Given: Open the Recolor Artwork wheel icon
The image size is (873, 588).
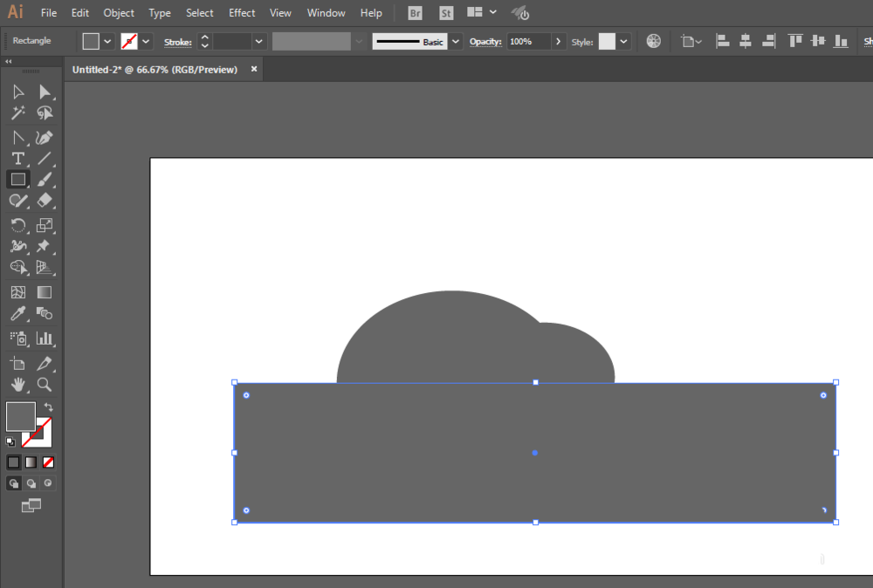Looking at the screenshot, I should pyautogui.click(x=654, y=41).
